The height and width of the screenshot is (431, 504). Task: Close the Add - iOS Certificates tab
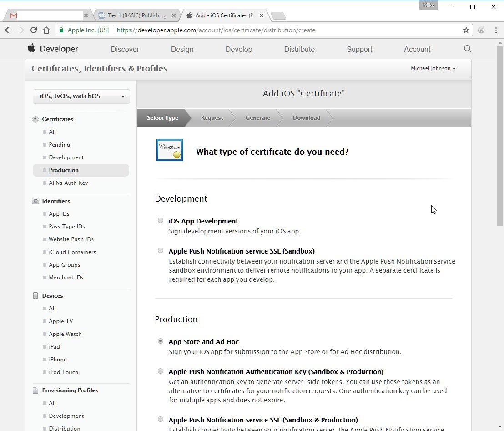[261, 15]
